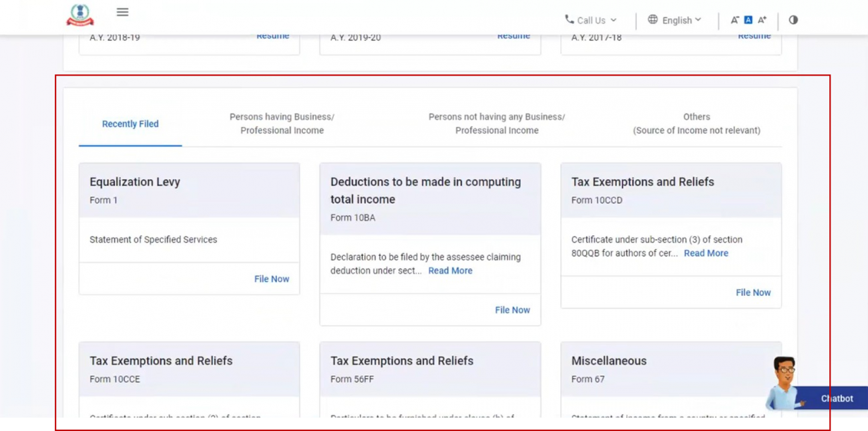Click File Now under Form 10CCD
The image size is (868, 431).
pos(753,292)
